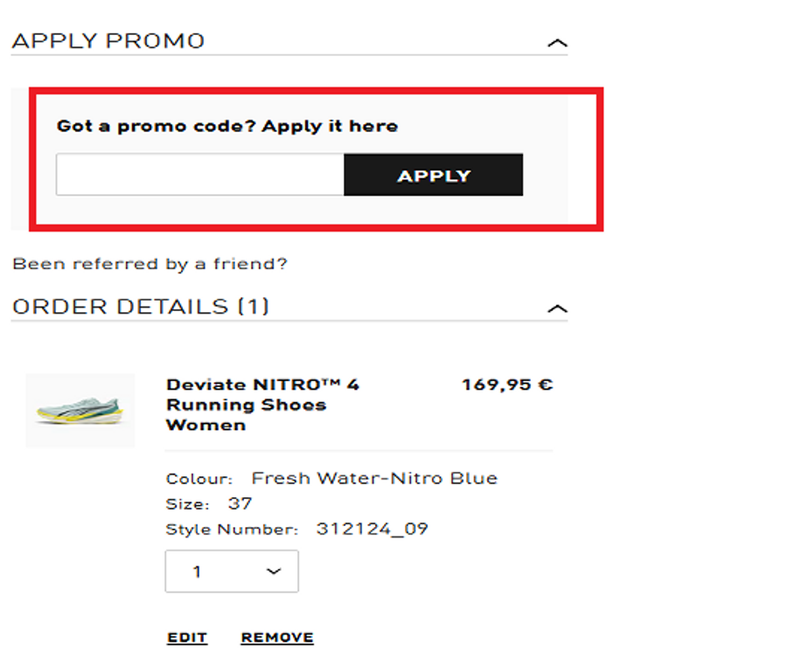Select the 169,95 € price text
Viewport: 787px width, 672px height.
[507, 384]
